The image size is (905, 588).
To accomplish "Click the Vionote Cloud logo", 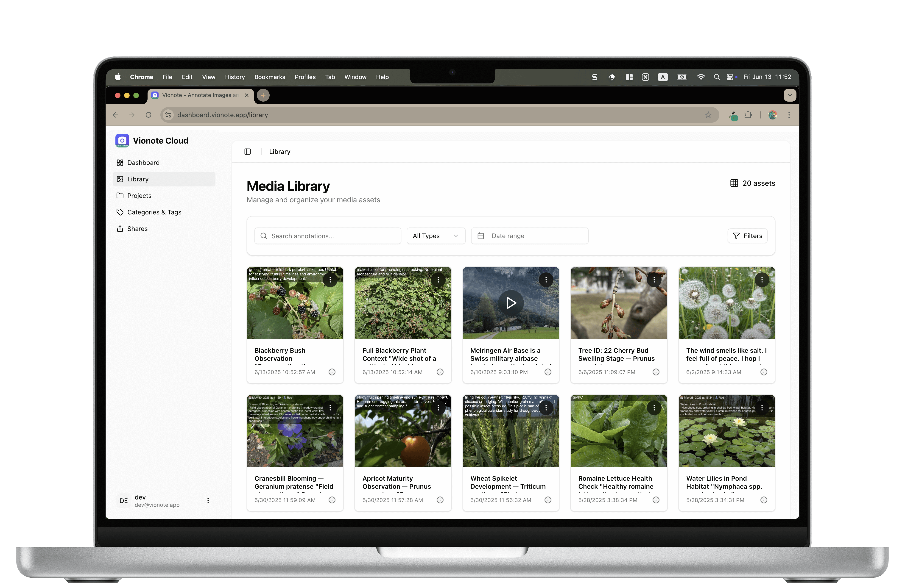I will 122,141.
